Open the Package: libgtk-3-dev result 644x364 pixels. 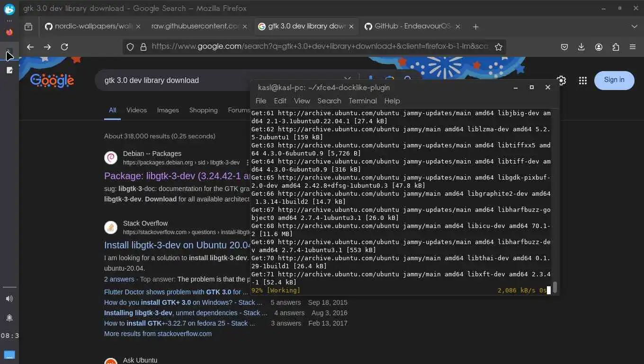pyautogui.click(x=177, y=176)
